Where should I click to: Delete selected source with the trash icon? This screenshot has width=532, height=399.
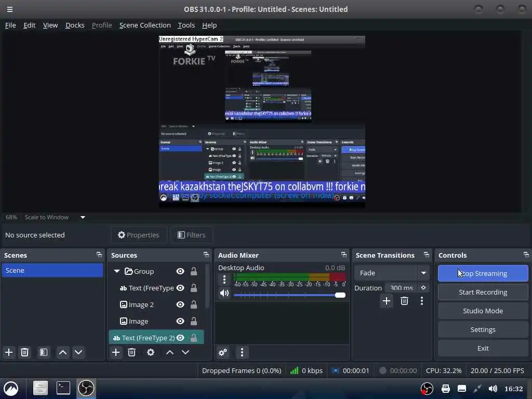click(x=131, y=352)
